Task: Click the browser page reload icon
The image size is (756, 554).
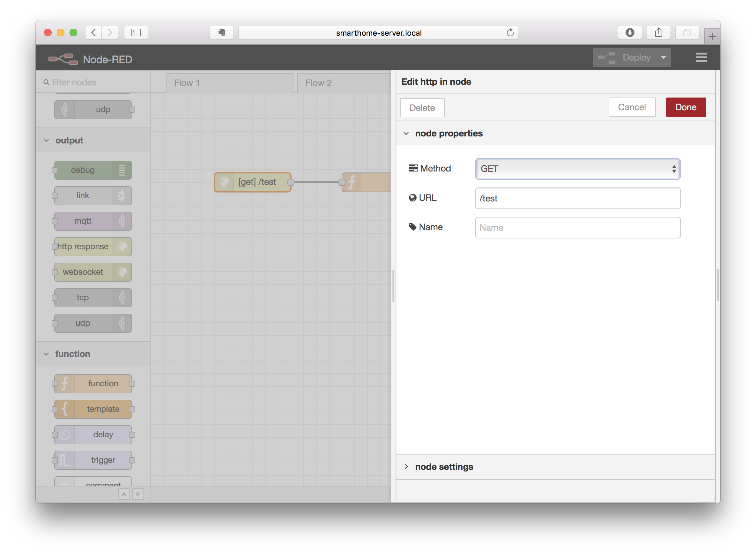Action: (510, 33)
